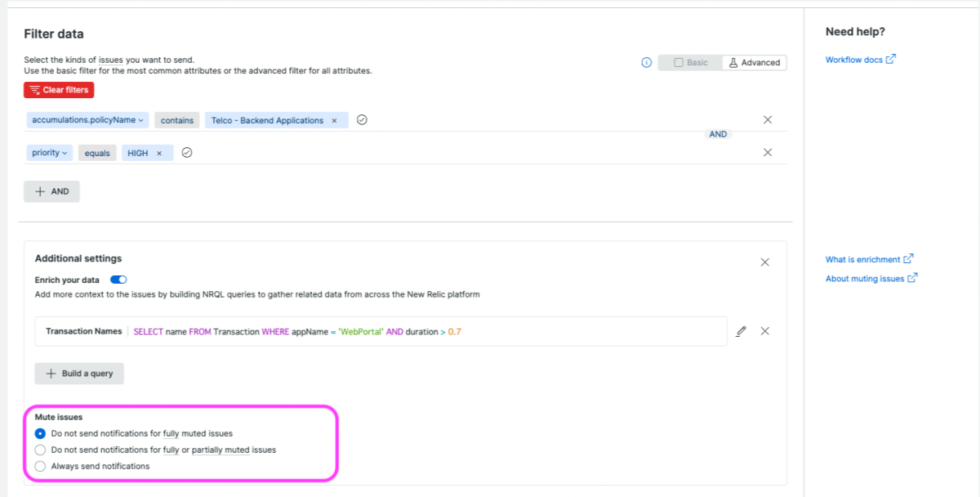Screen dimensions: 980x497
Task: Delete the Transaction Names query
Action: [764, 331]
